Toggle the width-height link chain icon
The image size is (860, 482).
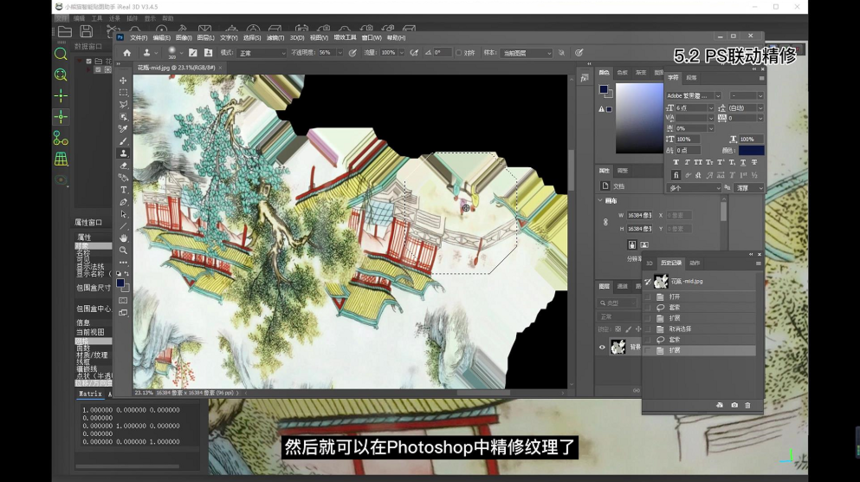[x=606, y=222]
